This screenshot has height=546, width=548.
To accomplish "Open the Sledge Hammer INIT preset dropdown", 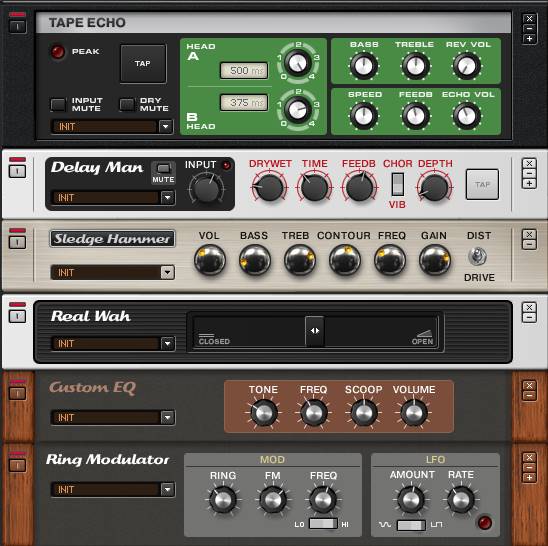I will coord(113,272).
